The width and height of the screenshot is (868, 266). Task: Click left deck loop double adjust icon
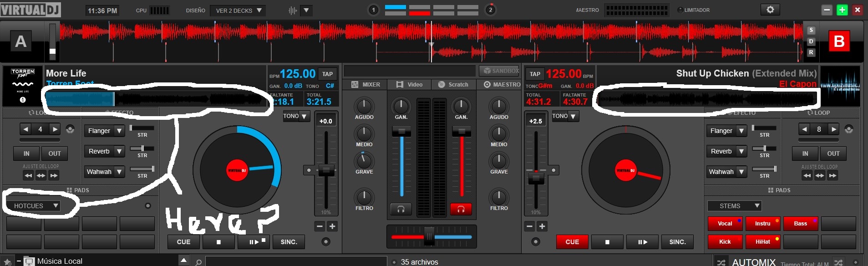click(x=54, y=175)
